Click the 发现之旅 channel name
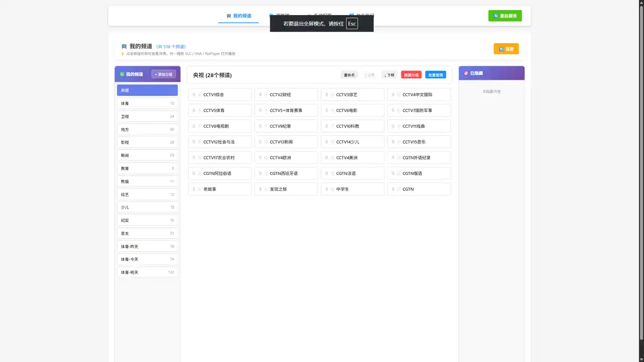 pyautogui.click(x=278, y=189)
